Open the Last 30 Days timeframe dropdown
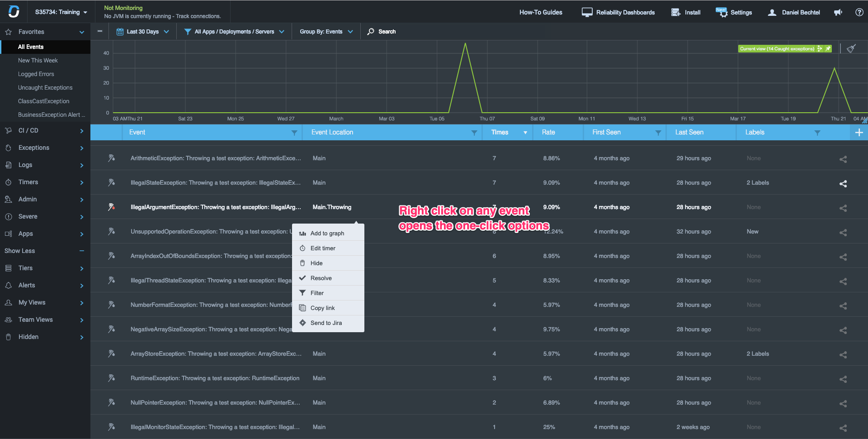This screenshot has height=439, width=868. 143,32
